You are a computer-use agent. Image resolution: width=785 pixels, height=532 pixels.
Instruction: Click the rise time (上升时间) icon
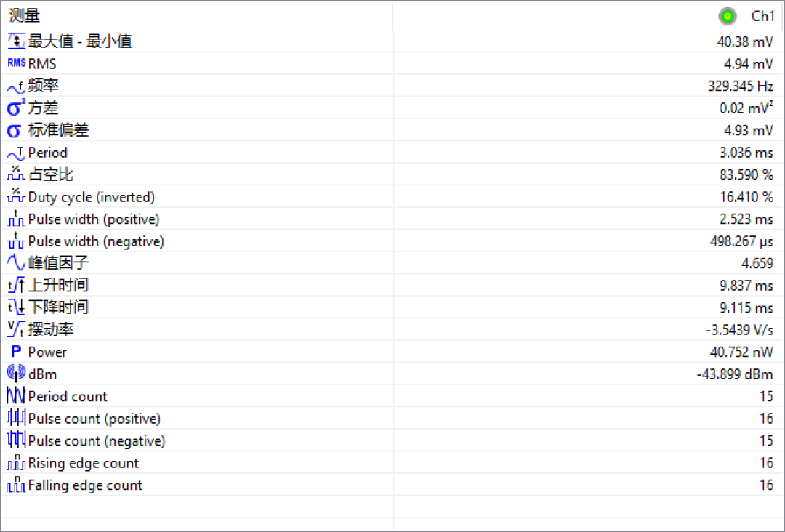tap(16, 286)
